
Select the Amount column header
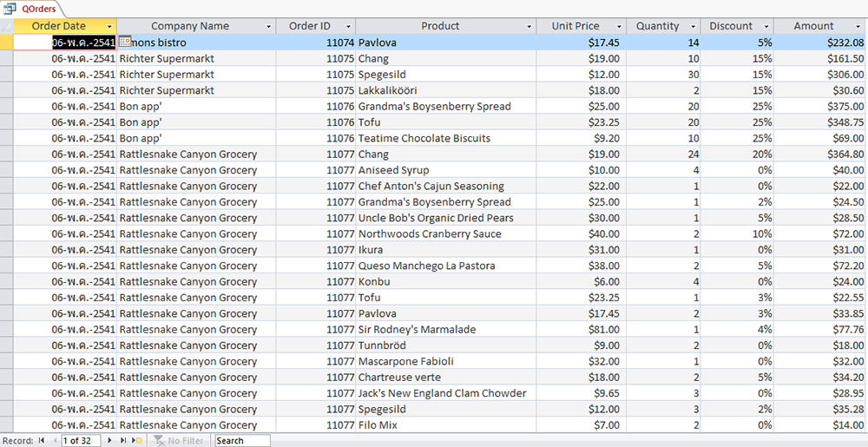(812, 26)
